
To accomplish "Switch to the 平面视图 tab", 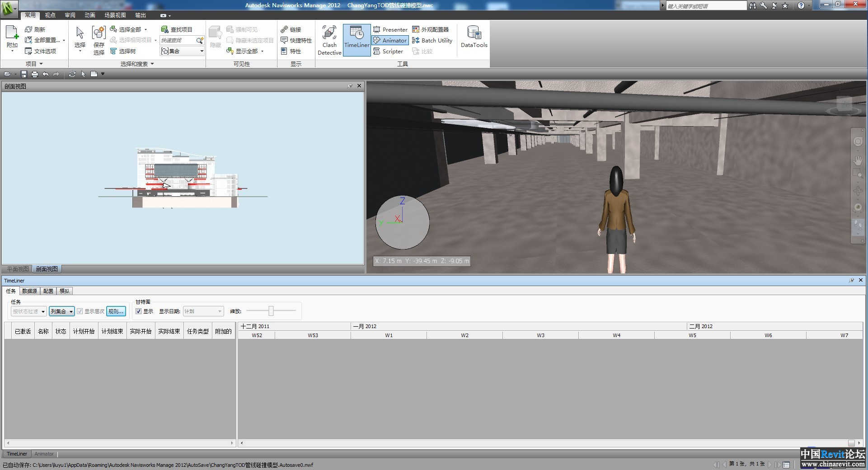I will (x=18, y=269).
